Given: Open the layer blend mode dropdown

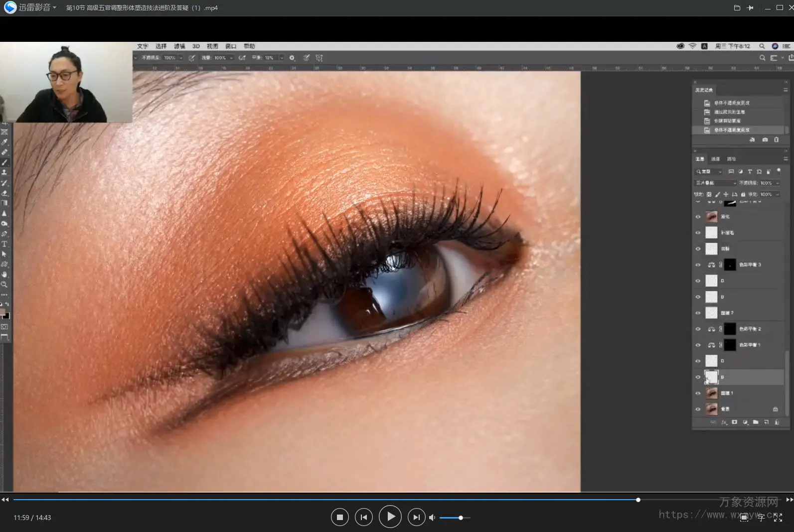Looking at the screenshot, I should 716,183.
